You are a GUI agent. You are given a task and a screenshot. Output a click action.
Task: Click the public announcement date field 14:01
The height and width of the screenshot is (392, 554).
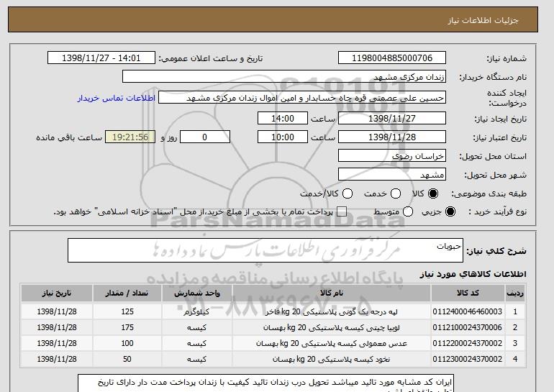101,58
